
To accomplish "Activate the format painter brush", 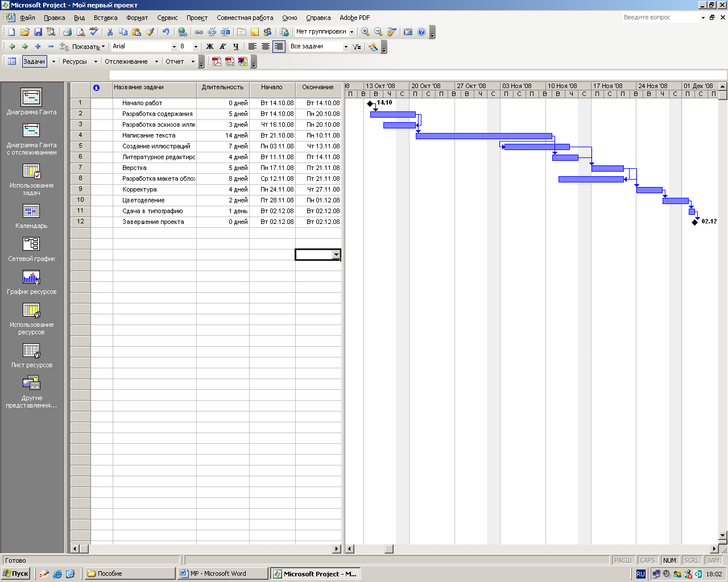I will [x=149, y=32].
